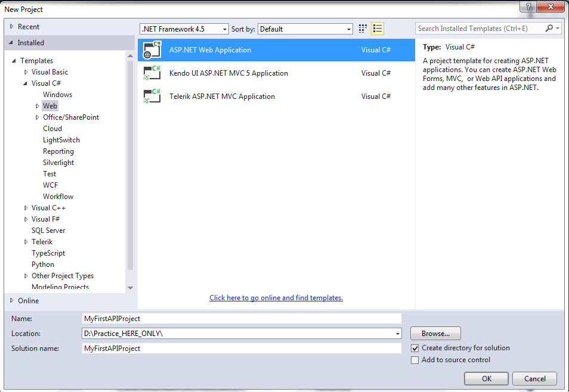Select the Workflow category
This screenshot has width=569, height=392.
tap(58, 197)
